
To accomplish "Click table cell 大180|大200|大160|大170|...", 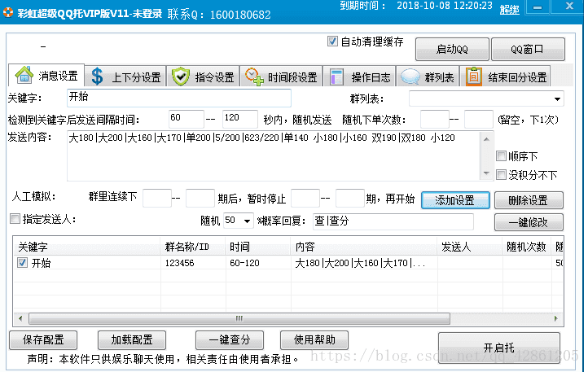I will click(x=364, y=263).
